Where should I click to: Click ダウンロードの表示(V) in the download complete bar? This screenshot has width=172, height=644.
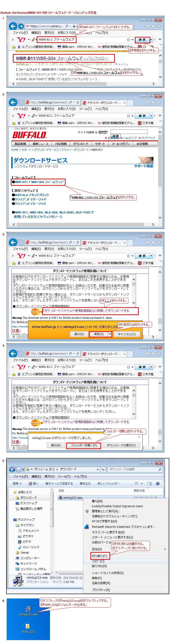[121, 445]
